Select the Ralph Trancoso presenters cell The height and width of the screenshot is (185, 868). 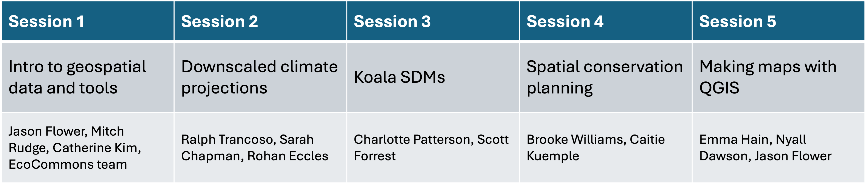click(x=260, y=148)
